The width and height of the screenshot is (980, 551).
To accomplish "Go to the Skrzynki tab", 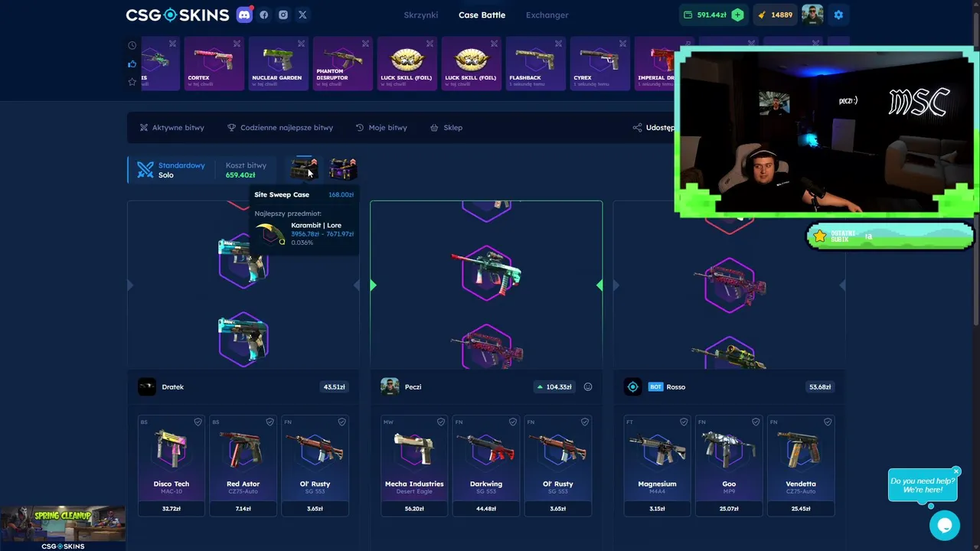I will pyautogui.click(x=421, y=15).
